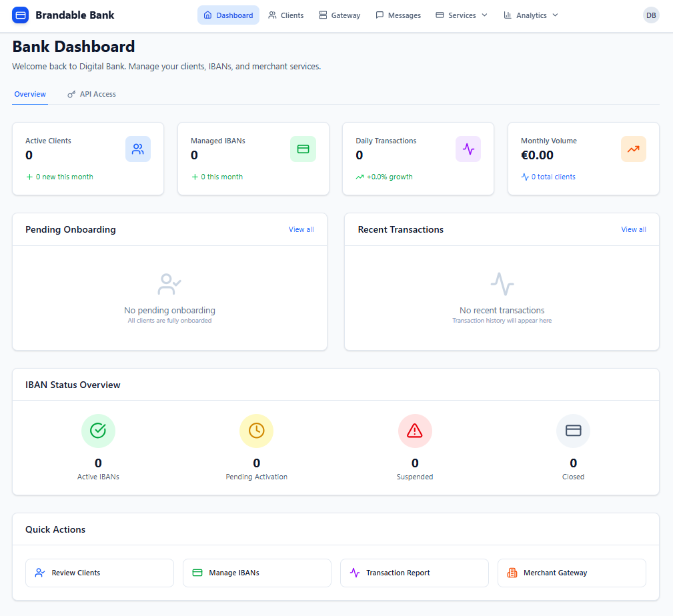Image resolution: width=673 pixels, height=616 pixels.
Task: Click the Active IBANs green checkmark icon
Action: click(98, 431)
